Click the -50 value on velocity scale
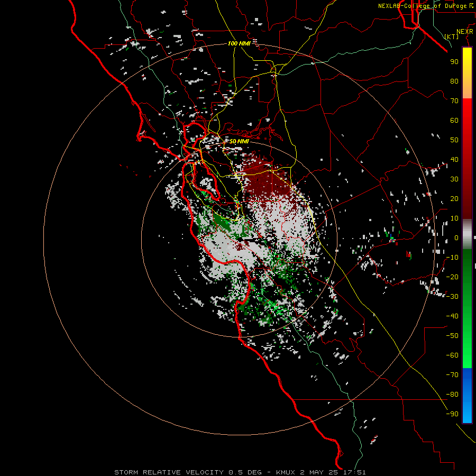The height and width of the screenshot is (476, 476). [452, 335]
